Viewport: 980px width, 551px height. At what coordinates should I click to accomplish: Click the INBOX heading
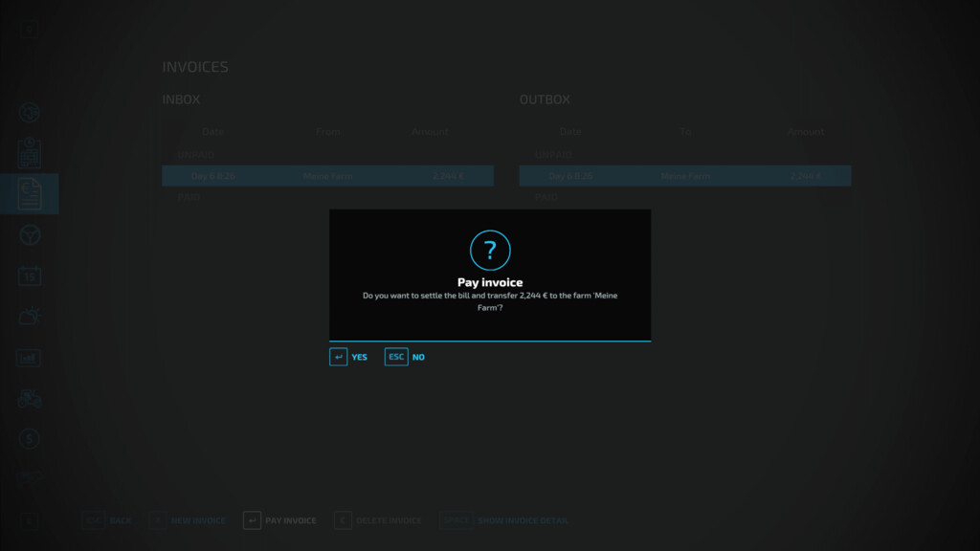(x=181, y=99)
